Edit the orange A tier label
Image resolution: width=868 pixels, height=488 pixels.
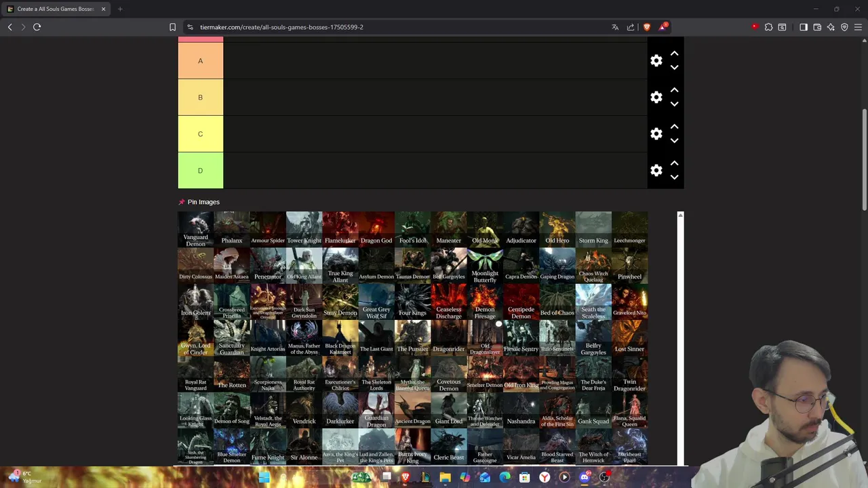pyautogui.click(x=200, y=60)
